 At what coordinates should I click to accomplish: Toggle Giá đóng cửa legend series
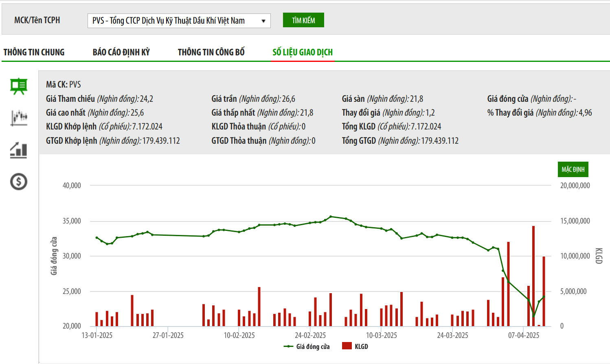tap(313, 346)
